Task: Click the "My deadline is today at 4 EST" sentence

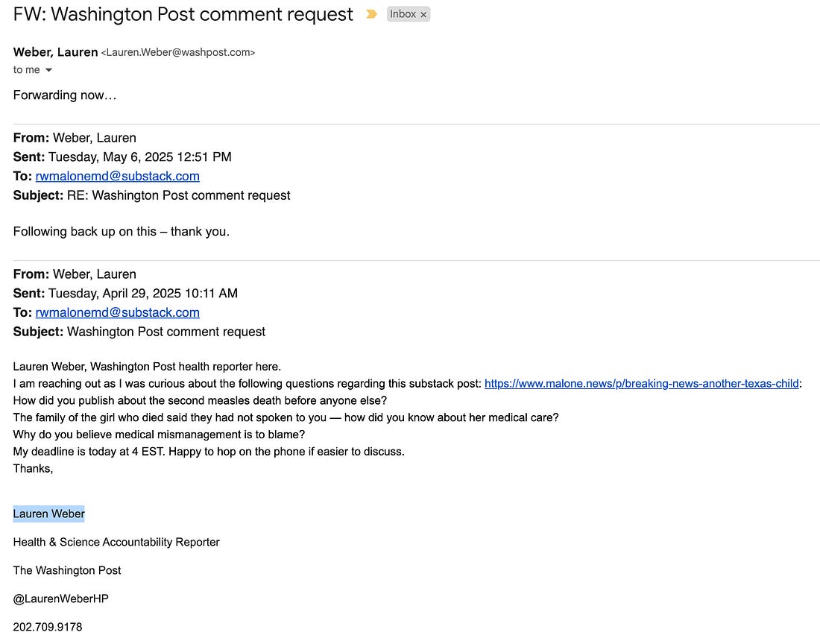Action: 209,452
